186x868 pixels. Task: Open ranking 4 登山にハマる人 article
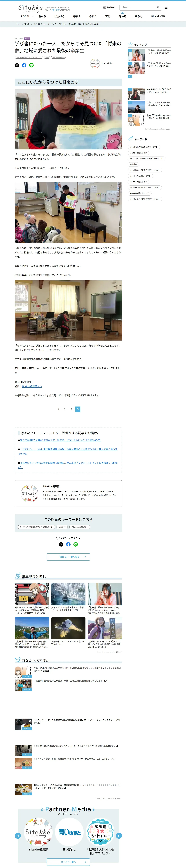pyautogui.click(x=149, y=107)
